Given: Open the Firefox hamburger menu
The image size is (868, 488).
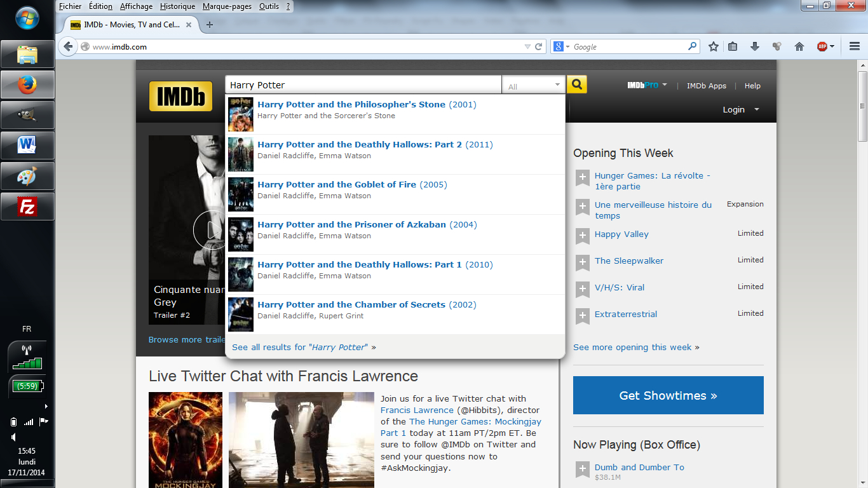Looking at the screenshot, I should click(x=855, y=46).
